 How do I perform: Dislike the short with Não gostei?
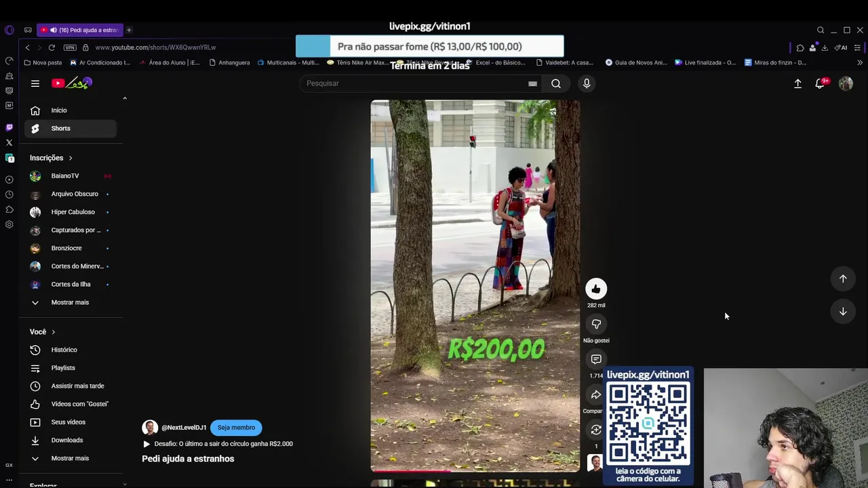click(596, 325)
